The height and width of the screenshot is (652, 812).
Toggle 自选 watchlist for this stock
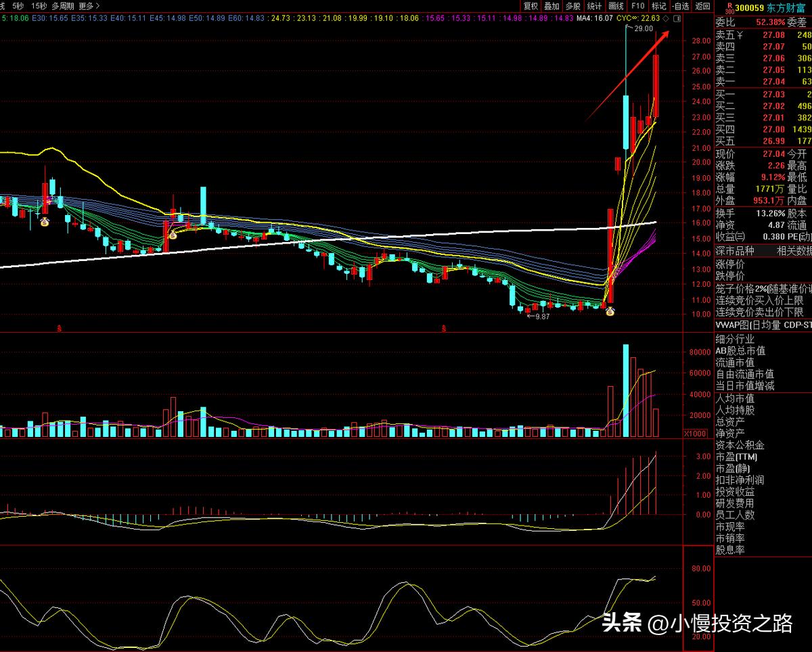(x=680, y=6)
